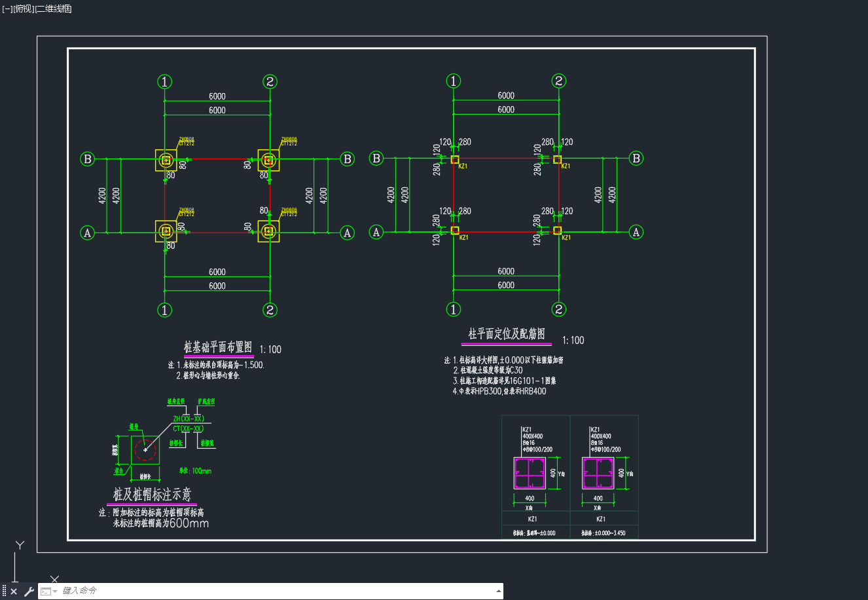
Task: Open command line customize wrench
Action: pyautogui.click(x=29, y=591)
